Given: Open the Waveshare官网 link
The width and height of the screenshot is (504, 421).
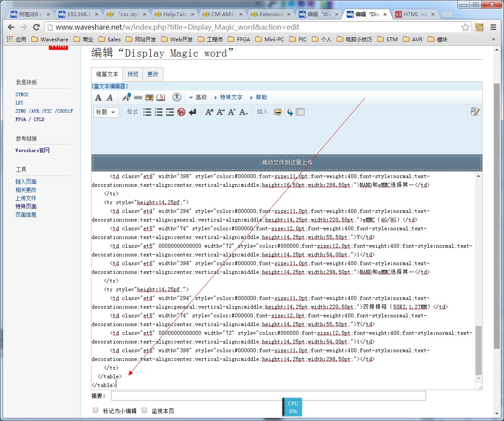Looking at the screenshot, I should click(33, 150).
